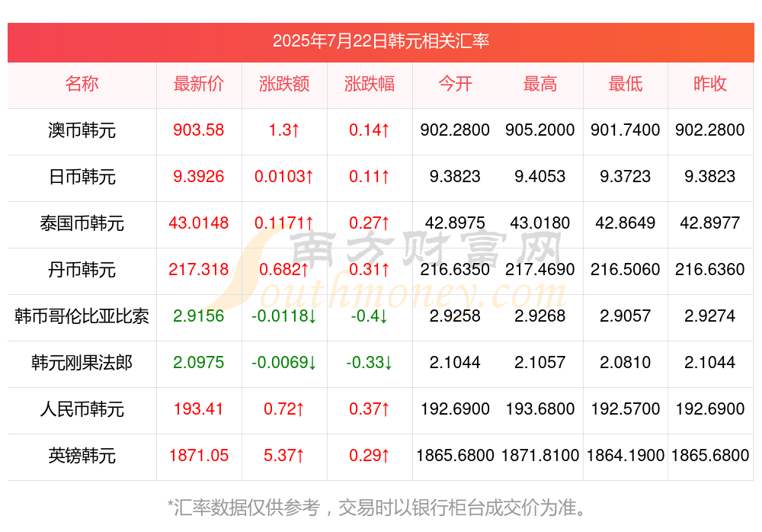Click the change amount 0.0103↑
Viewport: 762px width, 532px height.
(284, 177)
